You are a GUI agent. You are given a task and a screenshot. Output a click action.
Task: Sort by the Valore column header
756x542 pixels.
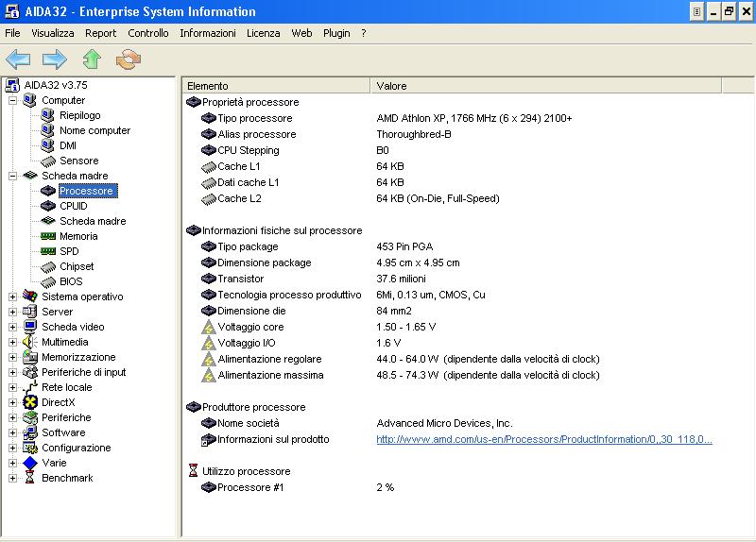546,86
